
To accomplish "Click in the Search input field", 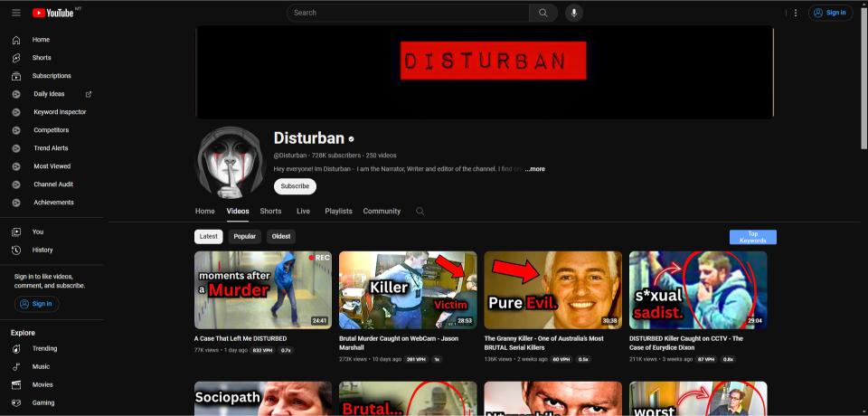I will click(408, 13).
